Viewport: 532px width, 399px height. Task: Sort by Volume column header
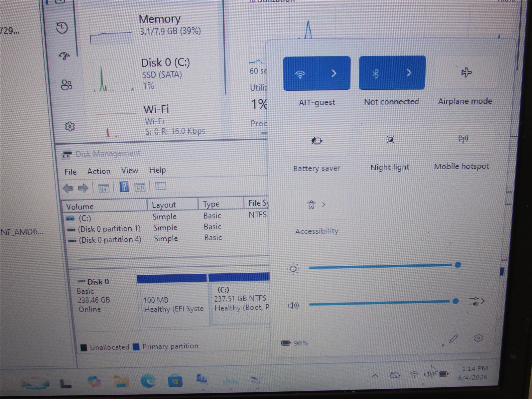click(x=105, y=206)
